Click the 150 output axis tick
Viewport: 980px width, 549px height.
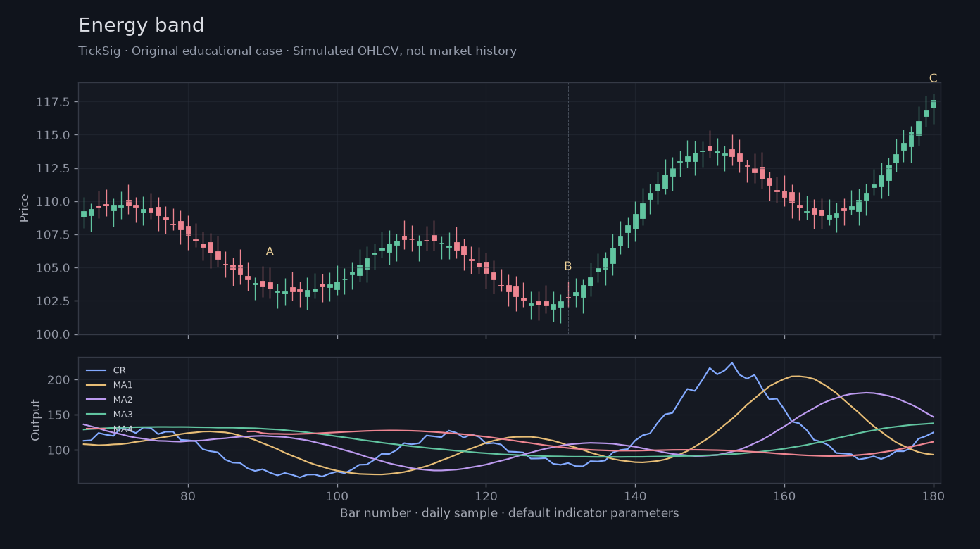click(61, 415)
